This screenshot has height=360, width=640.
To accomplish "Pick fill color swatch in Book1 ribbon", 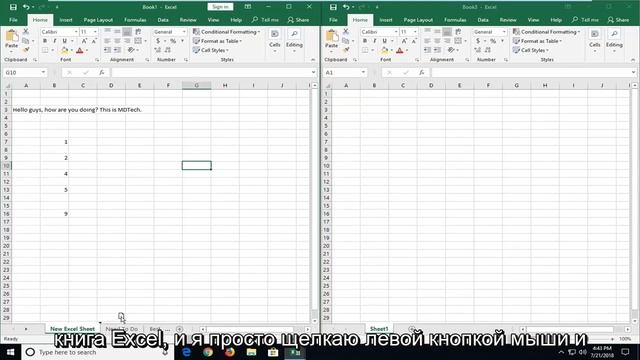I will (x=64, y=50).
